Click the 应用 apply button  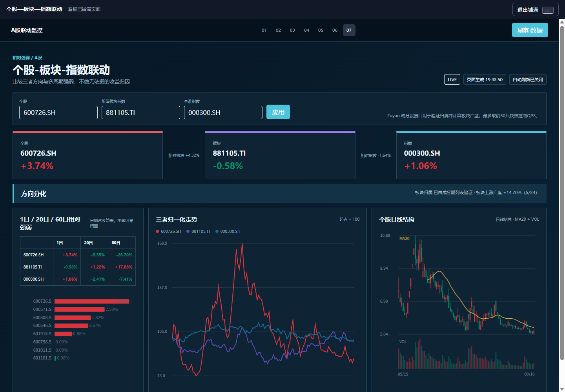click(278, 112)
